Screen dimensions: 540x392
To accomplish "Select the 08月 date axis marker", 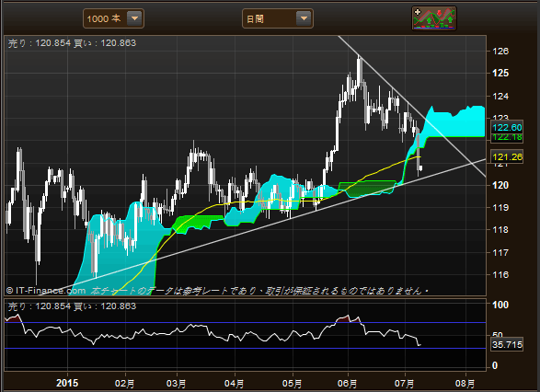I will pyautogui.click(x=465, y=384).
